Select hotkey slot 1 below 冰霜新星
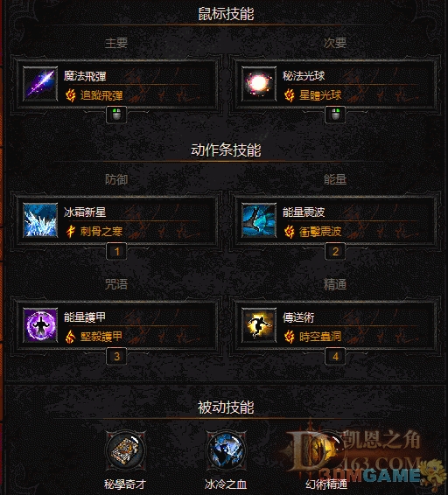This screenshot has width=448, height=495. [x=116, y=251]
